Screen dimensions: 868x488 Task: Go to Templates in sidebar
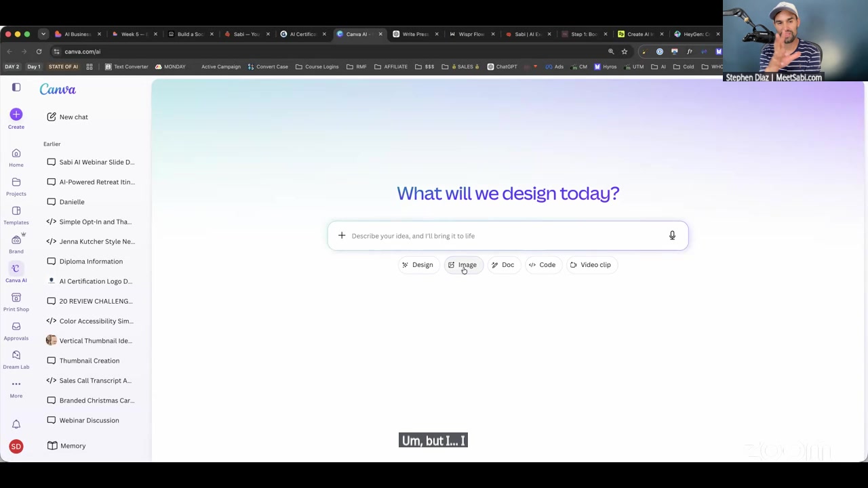point(16,211)
